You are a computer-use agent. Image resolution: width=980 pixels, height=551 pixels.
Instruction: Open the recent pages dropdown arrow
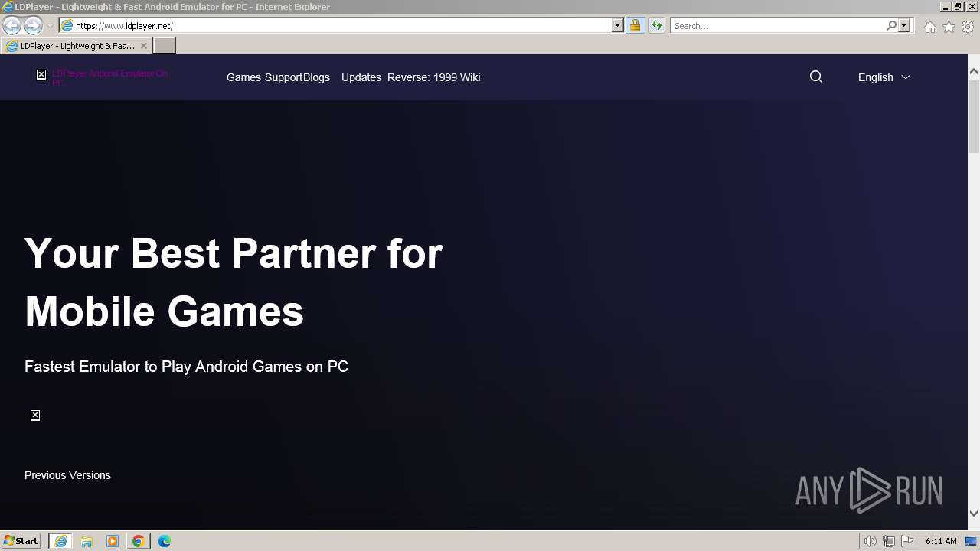pyautogui.click(x=50, y=26)
